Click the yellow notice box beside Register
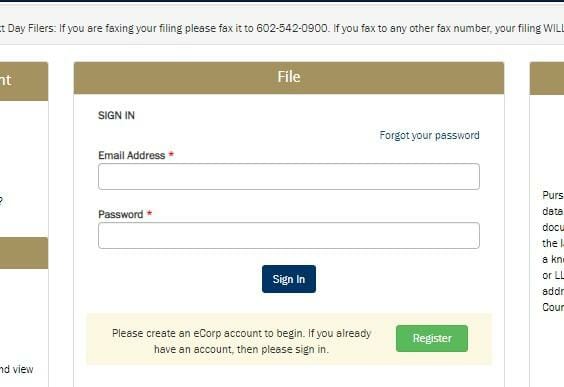 pos(289,339)
